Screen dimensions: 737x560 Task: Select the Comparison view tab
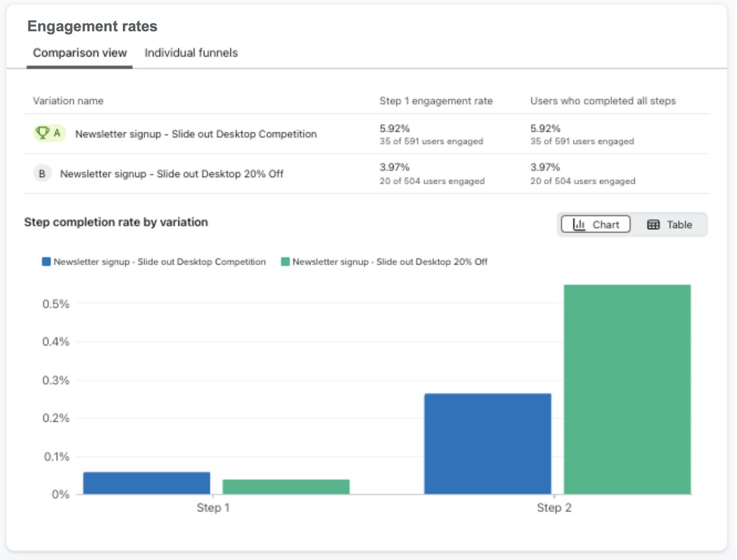[x=79, y=53]
